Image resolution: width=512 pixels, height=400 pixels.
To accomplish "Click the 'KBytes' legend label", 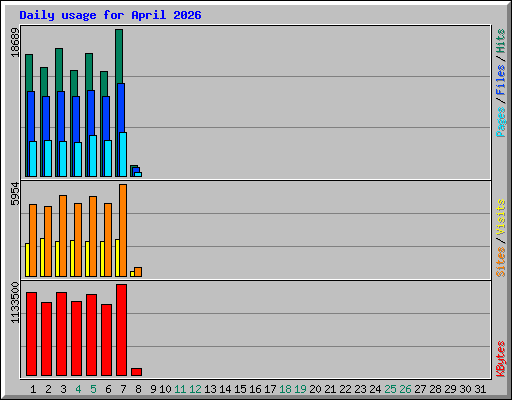I will (501, 359).
